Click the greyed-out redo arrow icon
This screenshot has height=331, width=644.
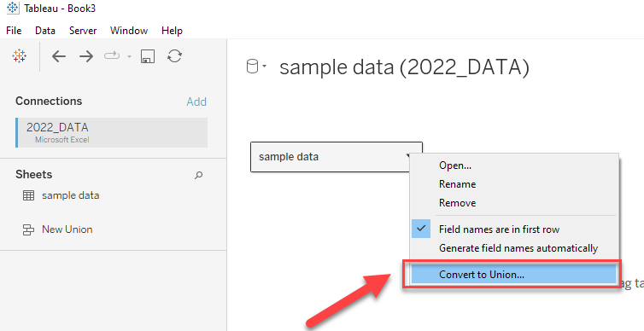(112, 55)
